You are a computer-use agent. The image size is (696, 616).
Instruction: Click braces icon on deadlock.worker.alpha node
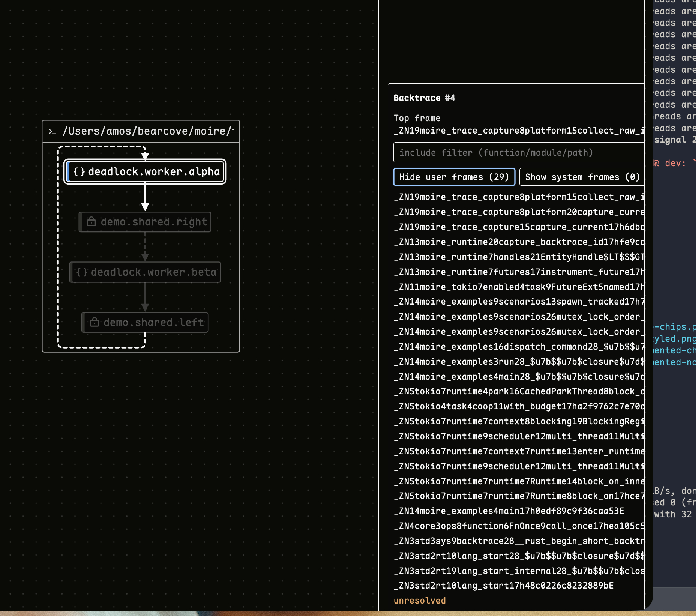click(79, 172)
